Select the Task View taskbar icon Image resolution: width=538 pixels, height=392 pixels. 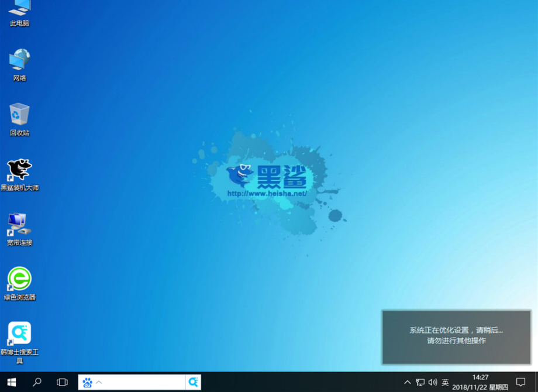point(61,382)
